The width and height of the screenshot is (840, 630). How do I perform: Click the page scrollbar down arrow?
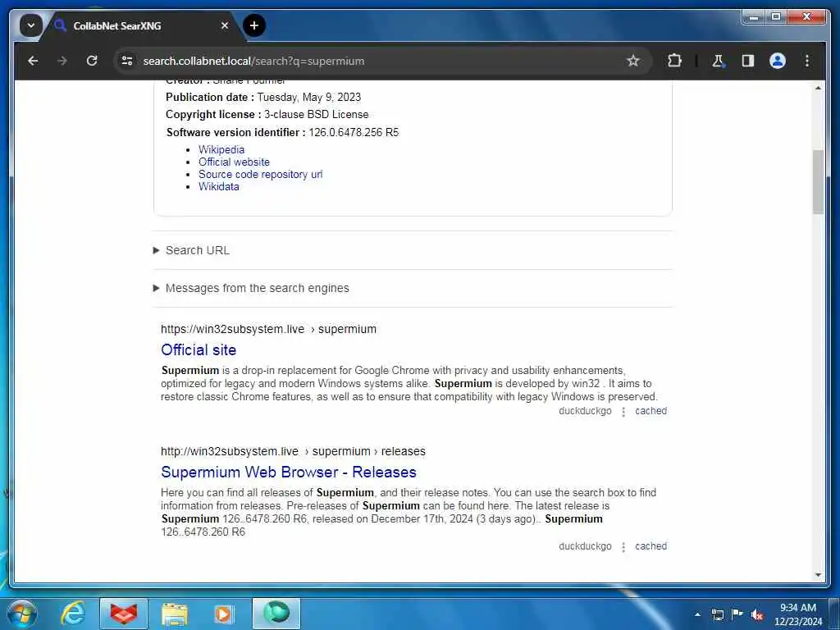(x=818, y=575)
